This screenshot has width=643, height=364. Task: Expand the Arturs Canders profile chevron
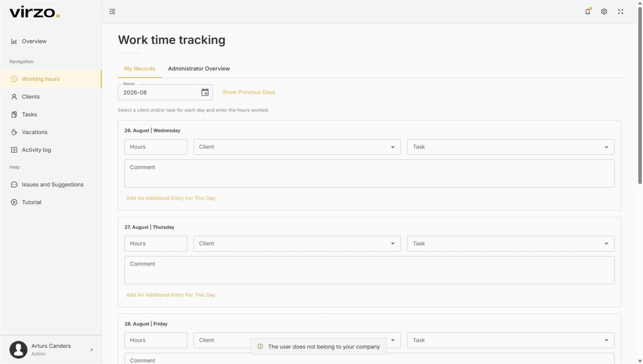[x=91, y=350]
